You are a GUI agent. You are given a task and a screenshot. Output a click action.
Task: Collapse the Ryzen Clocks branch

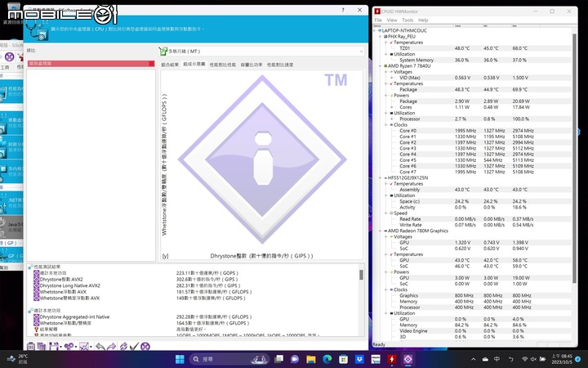[x=386, y=124]
